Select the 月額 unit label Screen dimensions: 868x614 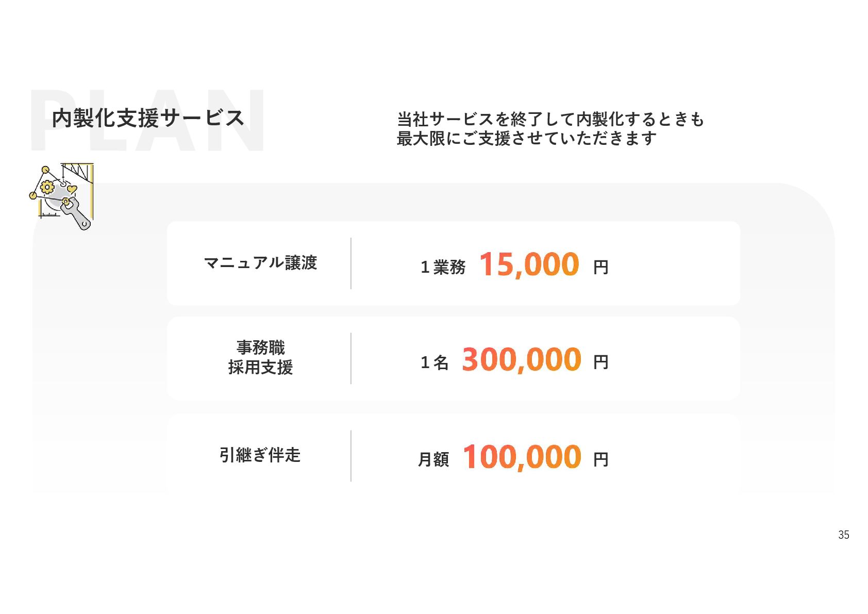pos(433,459)
